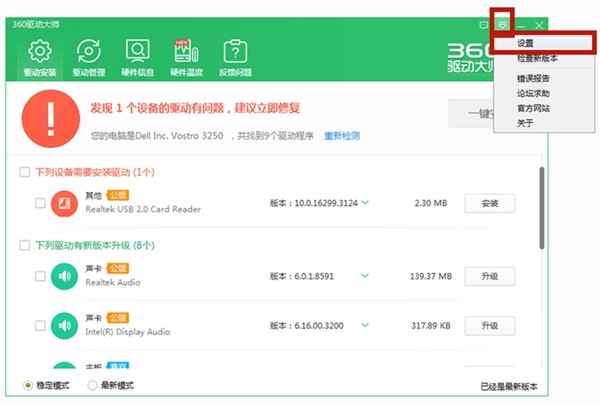The height and width of the screenshot is (405, 600).
Task: Click the feedback chat bubble icon in title bar
Action: click(484, 25)
